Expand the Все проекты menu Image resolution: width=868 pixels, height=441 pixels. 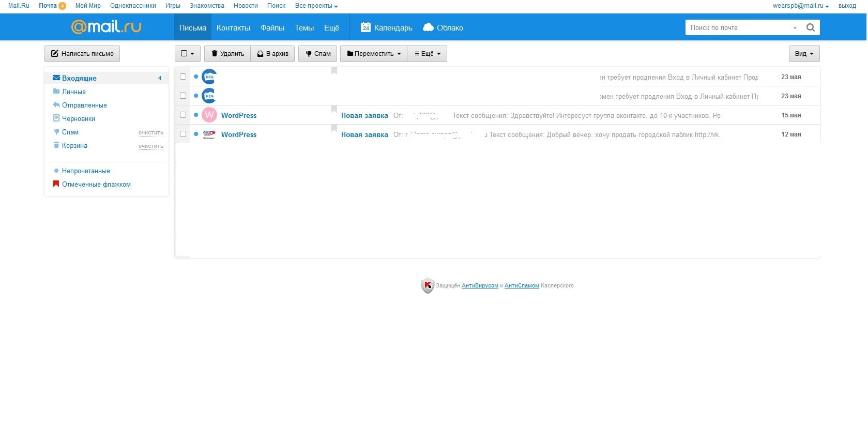pyautogui.click(x=316, y=6)
